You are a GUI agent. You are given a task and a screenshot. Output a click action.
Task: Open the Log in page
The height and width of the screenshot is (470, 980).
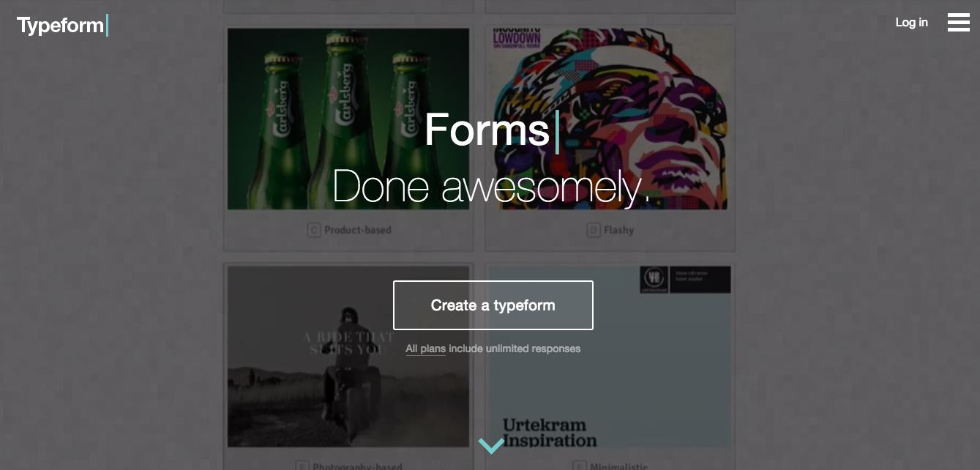point(911,23)
